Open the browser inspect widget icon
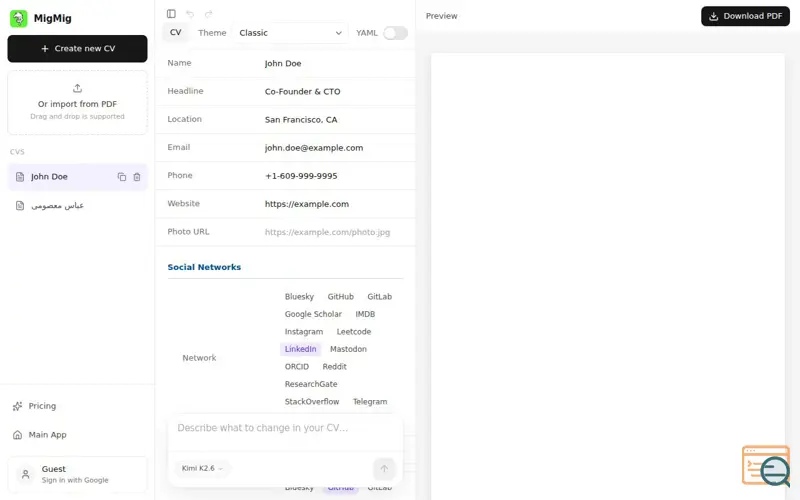 (766, 466)
